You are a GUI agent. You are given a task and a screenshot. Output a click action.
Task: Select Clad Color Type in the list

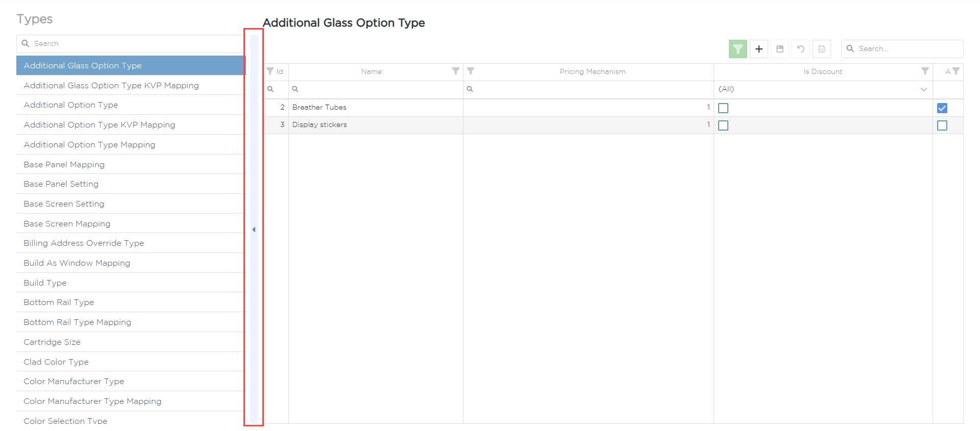pos(131,362)
